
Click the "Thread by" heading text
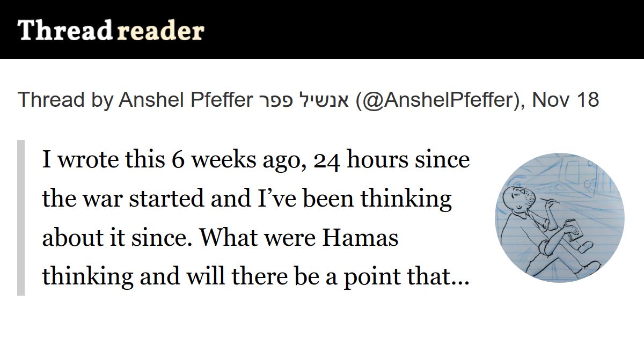(65, 100)
